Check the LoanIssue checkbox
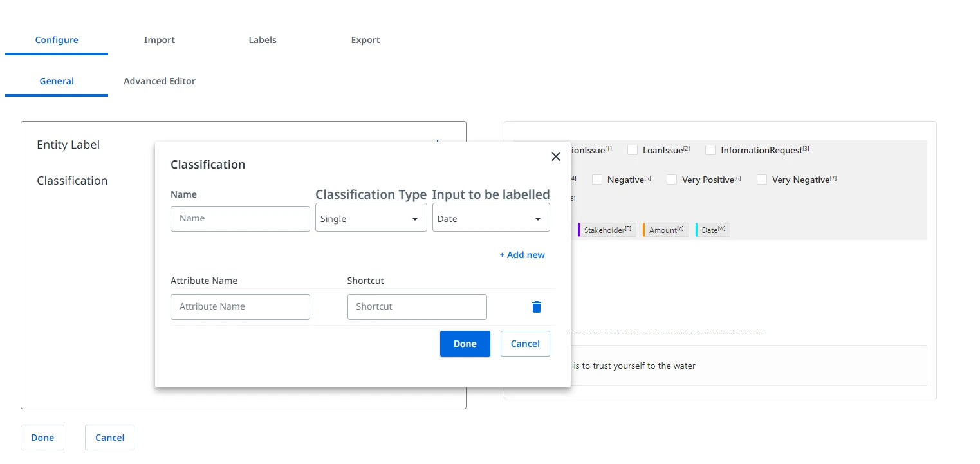The image size is (980, 464). [x=633, y=150]
